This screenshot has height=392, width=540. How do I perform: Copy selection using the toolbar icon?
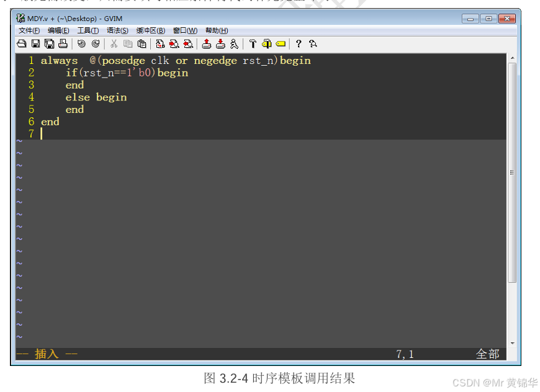[128, 43]
